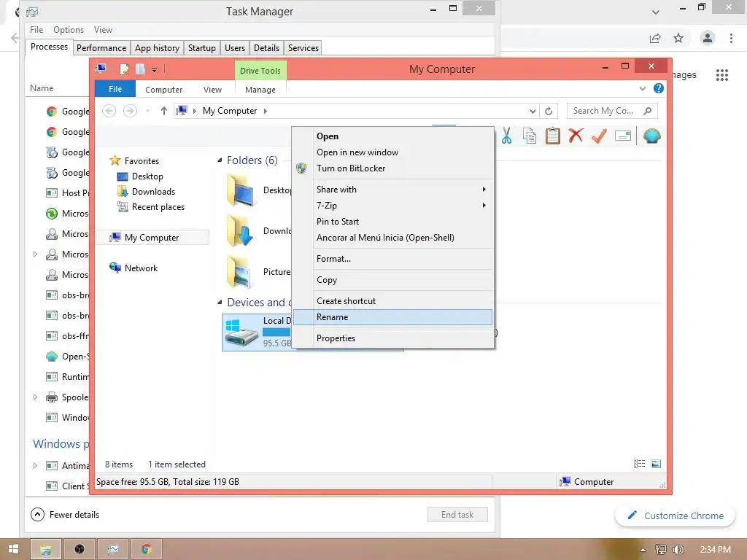Select Network in navigation pane

141,268
